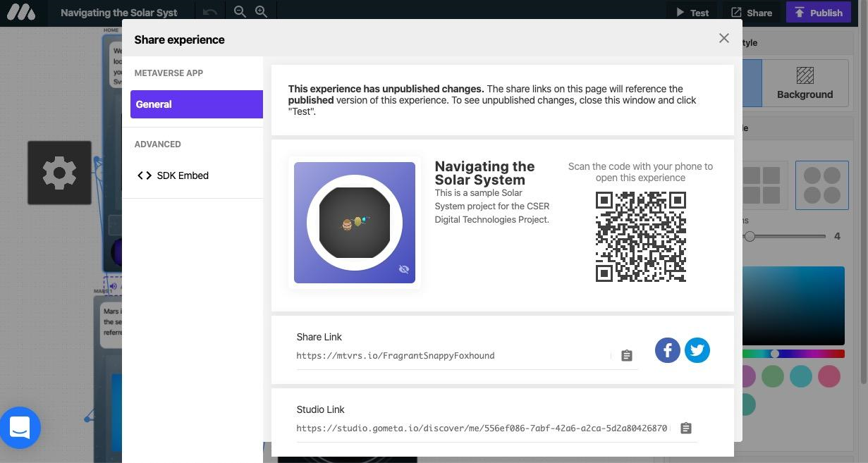Select the General tab in sidebar
The height and width of the screenshot is (463, 868).
pyautogui.click(x=197, y=104)
